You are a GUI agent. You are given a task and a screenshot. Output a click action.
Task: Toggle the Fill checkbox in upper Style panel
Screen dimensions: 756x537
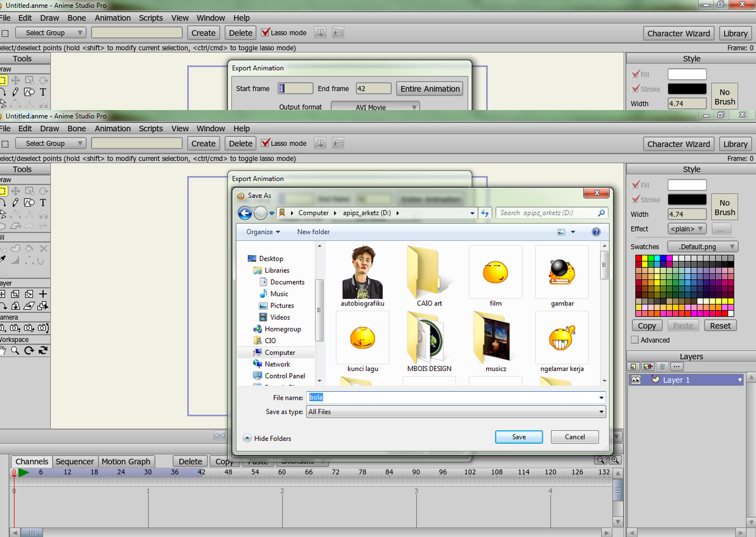(x=636, y=74)
